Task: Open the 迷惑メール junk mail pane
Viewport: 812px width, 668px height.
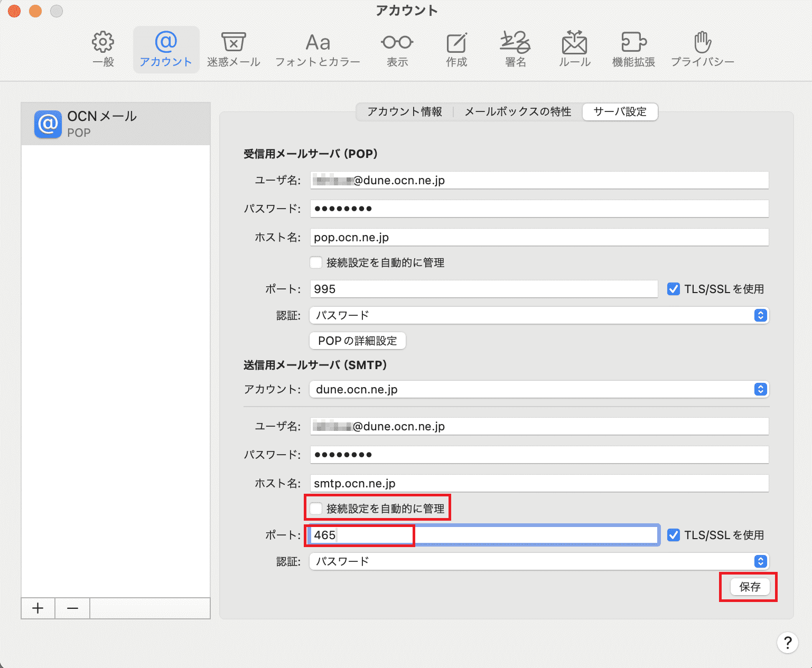Action: 234,50
